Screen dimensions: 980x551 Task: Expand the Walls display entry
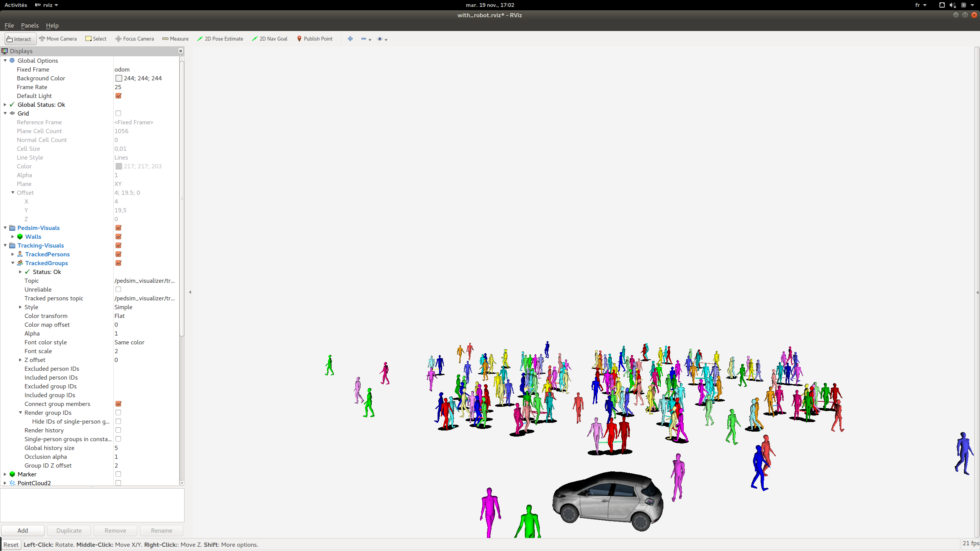tap(13, 236)
